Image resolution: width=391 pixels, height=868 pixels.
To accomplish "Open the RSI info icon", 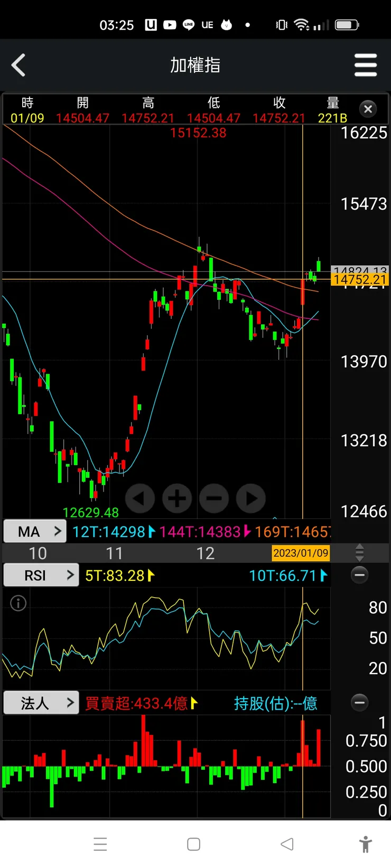I will (x=18, y=603).
